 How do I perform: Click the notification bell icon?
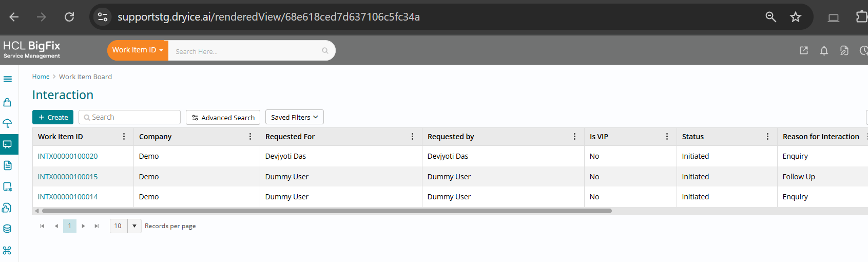tap(824, 50)
